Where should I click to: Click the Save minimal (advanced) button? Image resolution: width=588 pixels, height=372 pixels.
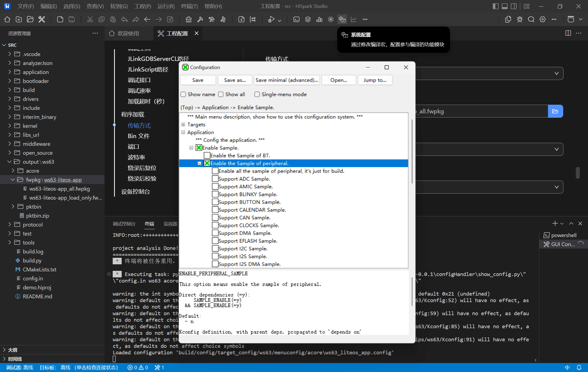287,80
